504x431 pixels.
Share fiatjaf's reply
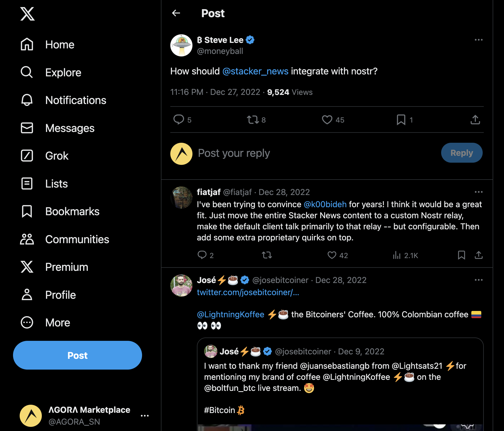[479, 255]
